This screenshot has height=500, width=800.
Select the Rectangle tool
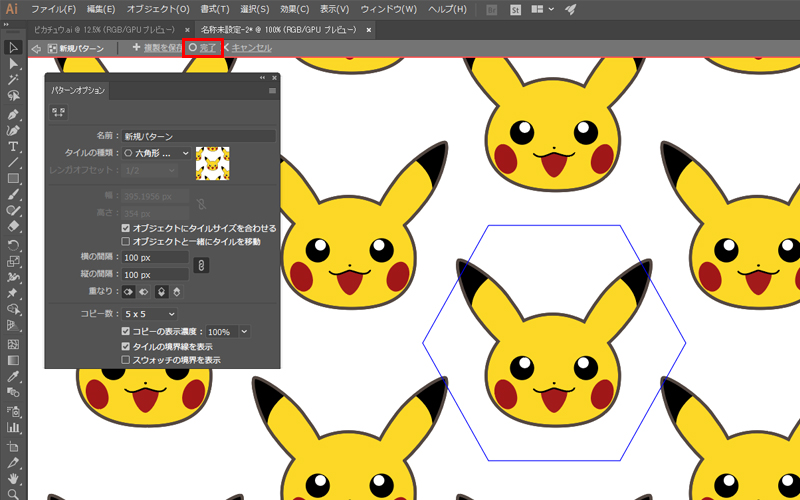[x=13, y=179]
